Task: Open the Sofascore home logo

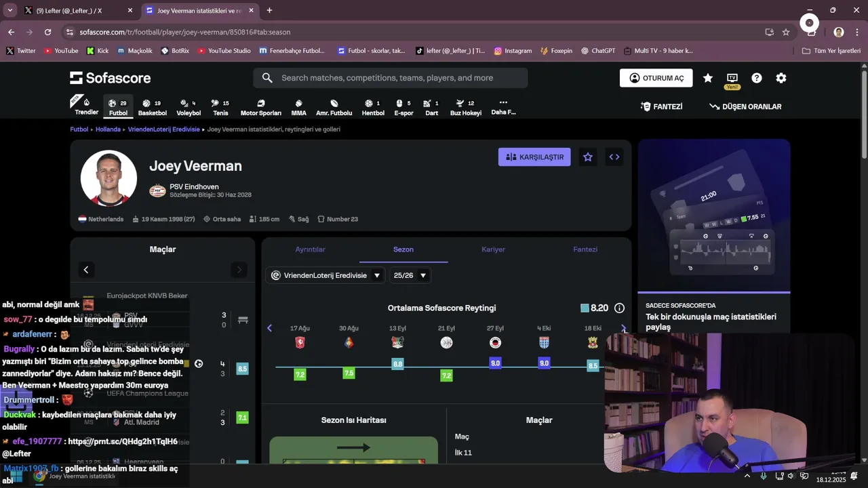Action: pos(110,78)
